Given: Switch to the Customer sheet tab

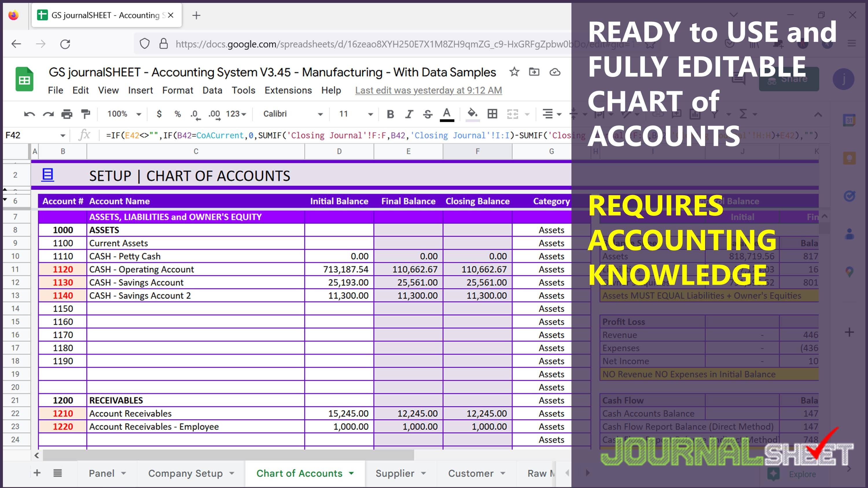Looking at the screenshot, I should pos(471,473).
